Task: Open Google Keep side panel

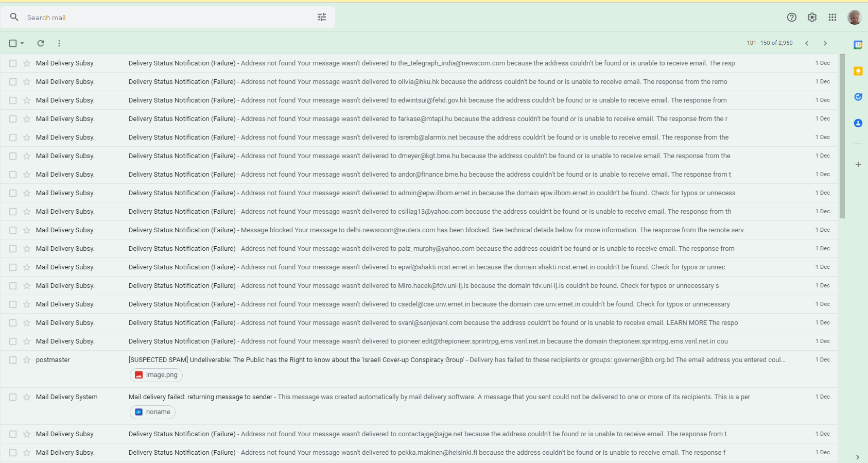Action: [x=858, y=71]
